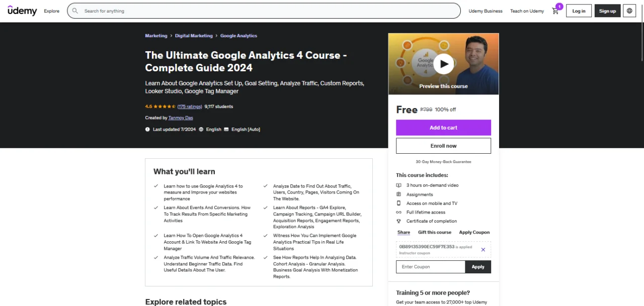The width and height of the screenshot is (644, 306).
Task: Click the Preview this course thumbnail
Action: (443, 64)
